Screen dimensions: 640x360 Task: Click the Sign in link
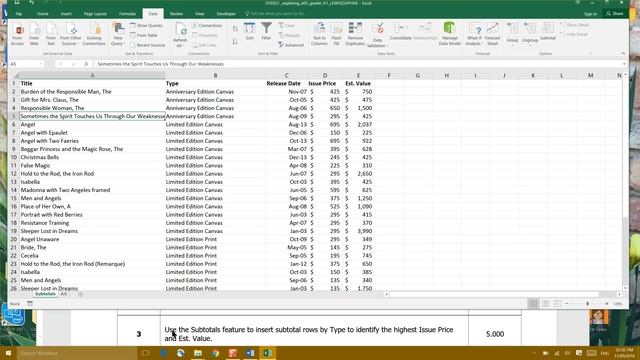pyautogui.click(x=590, y=14)
